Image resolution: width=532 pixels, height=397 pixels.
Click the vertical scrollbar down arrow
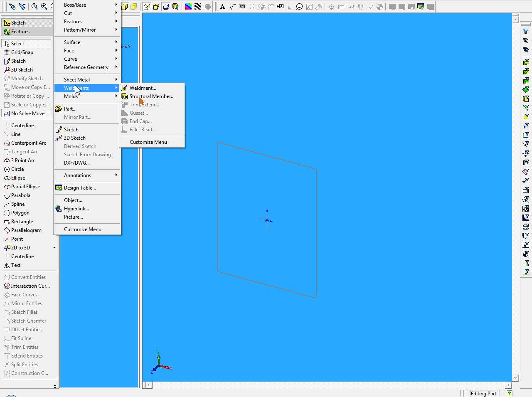point(515,378)
